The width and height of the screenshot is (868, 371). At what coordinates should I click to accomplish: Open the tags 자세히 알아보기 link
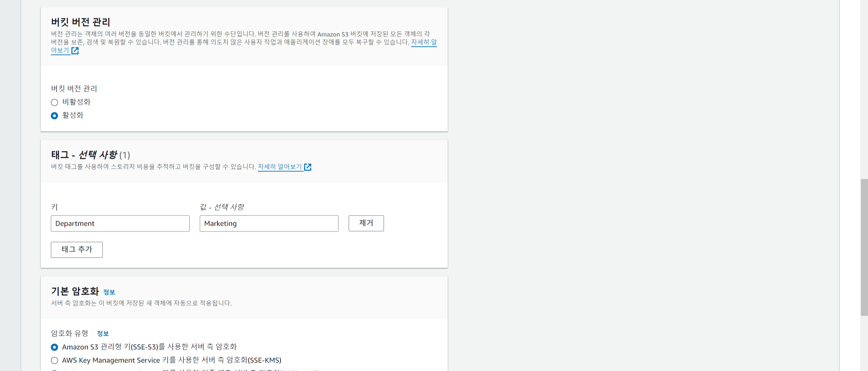coord(280,167)
